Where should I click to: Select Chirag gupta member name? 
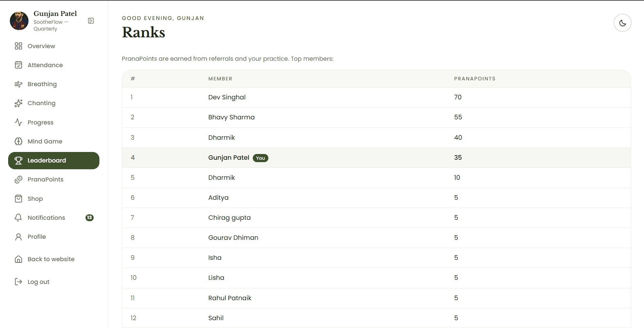229,218
